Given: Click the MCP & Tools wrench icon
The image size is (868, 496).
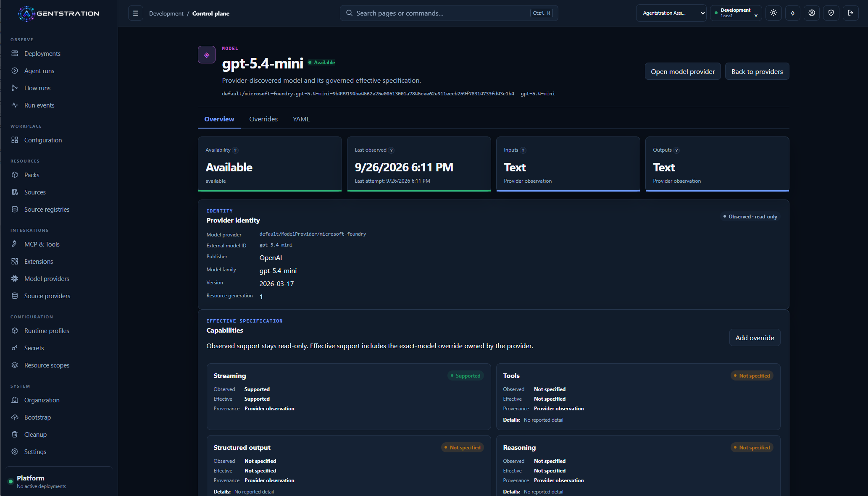Looking at the screenshot, I should 15,244.
